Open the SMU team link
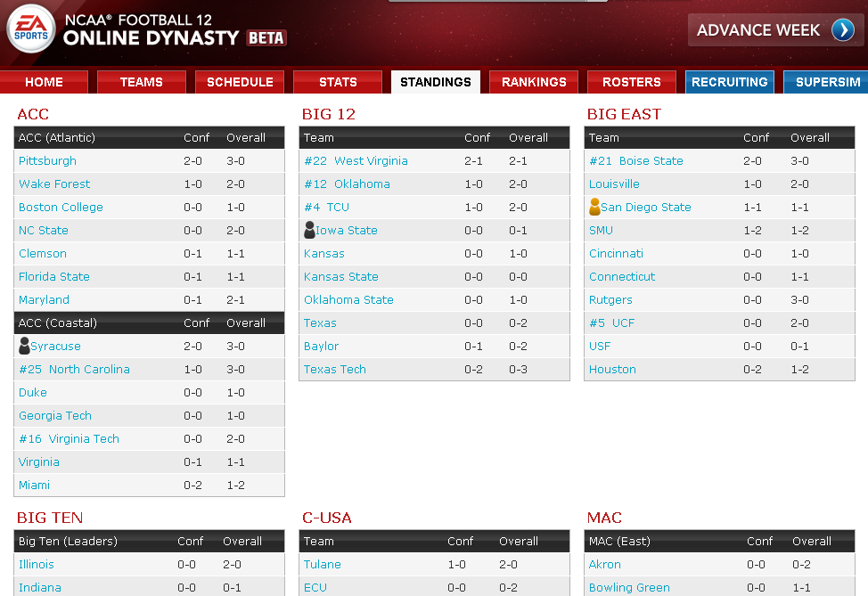Image resolution: width=868 pixels, height=596 pixels. pos(602,230)
